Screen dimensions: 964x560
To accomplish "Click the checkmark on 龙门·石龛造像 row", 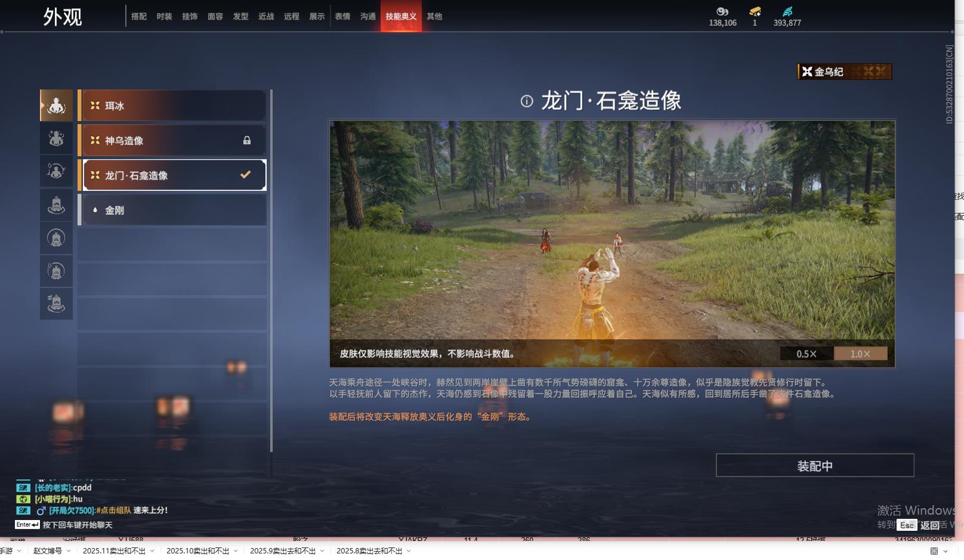I will (x=245, y=175).
